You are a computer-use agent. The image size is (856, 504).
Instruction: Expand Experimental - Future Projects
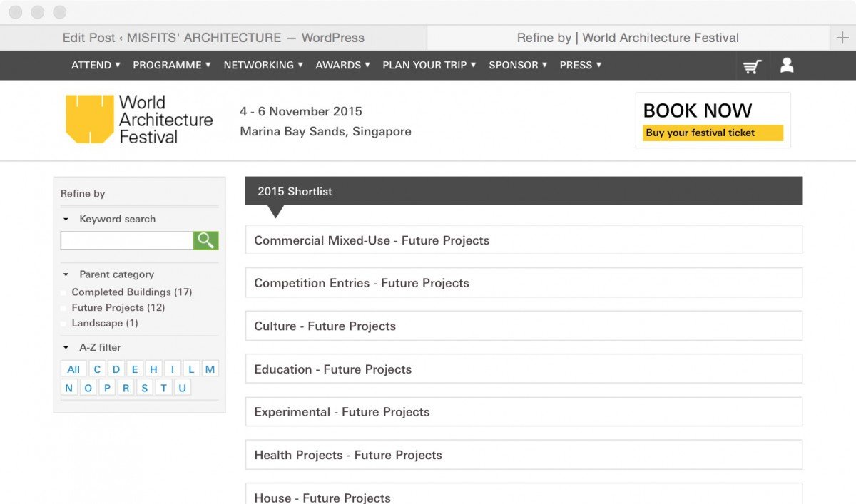click(524, 411)
